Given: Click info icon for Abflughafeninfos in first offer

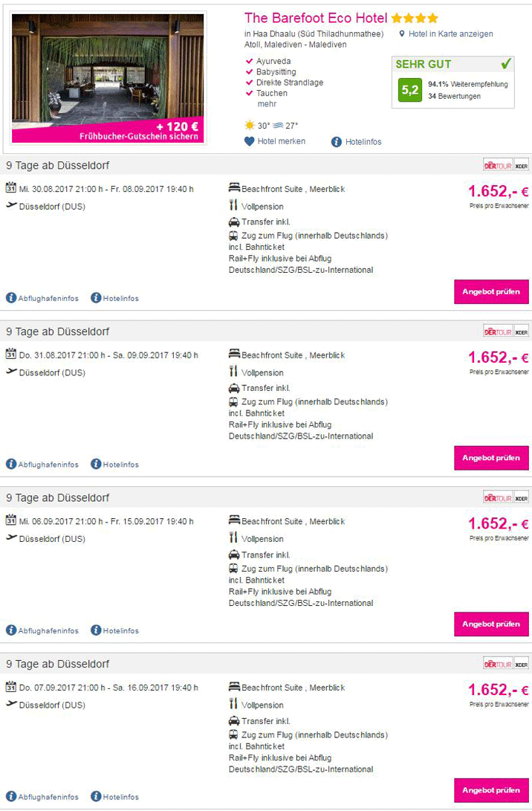Looking at the screenshot, I should pyautogui.click(x=11, y=298).
